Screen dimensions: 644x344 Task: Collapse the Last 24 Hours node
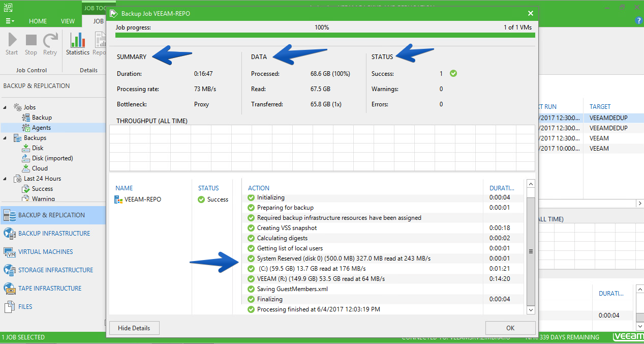tap(5, 179)
